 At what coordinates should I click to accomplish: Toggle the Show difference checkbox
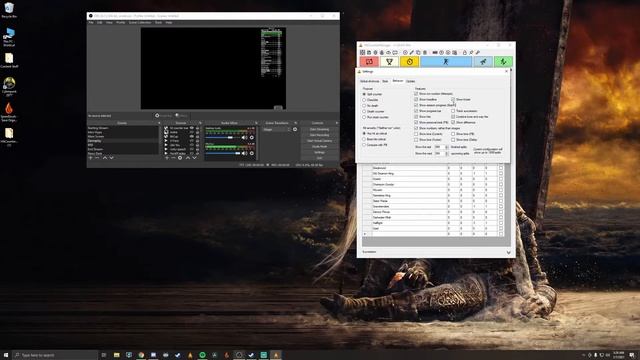(453, 122)
